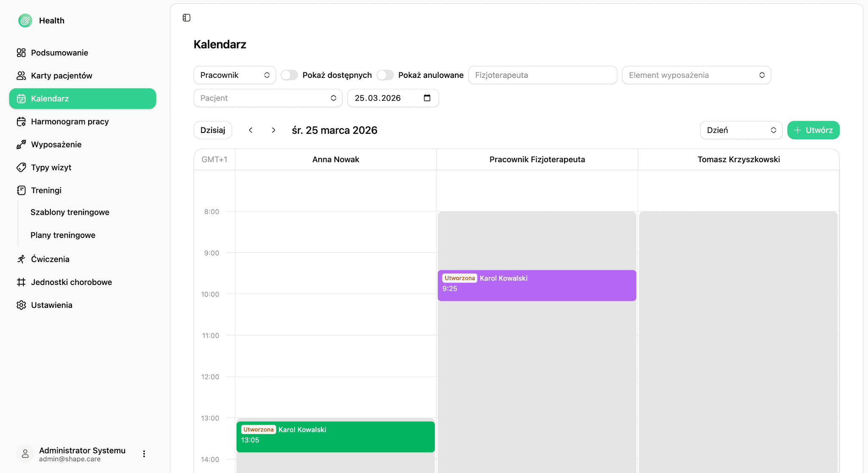
Task: Go to next day arrow
Action: 273,130
